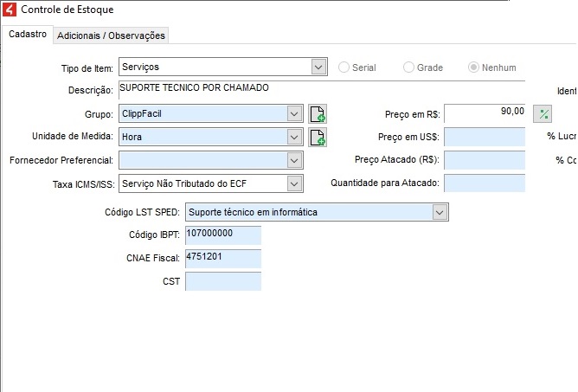This screenshot has width=578, height=392.
Task: Expand the Fornecedor Preferencial dropdown
Action: click(294, 160)
